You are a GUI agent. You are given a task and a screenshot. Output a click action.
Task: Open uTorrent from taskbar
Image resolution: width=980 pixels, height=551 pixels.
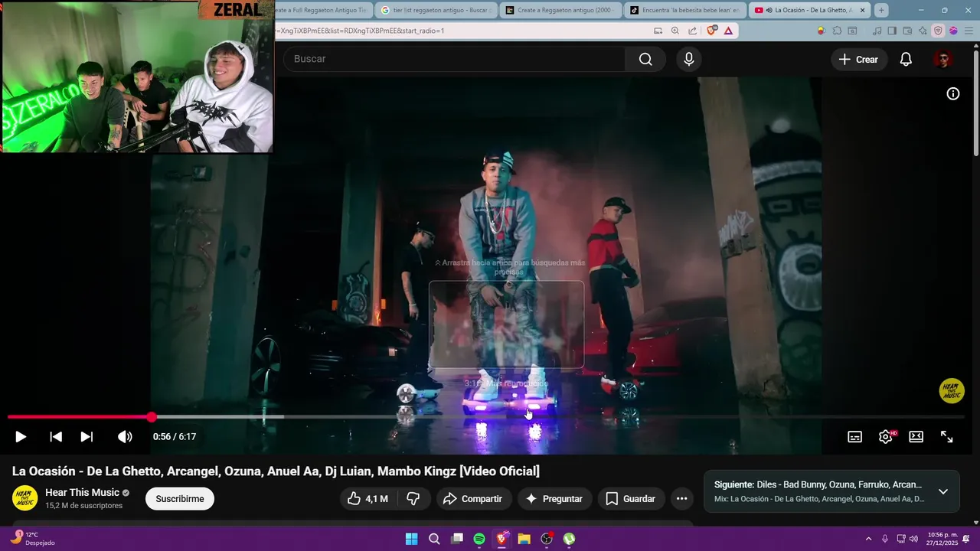570,539
